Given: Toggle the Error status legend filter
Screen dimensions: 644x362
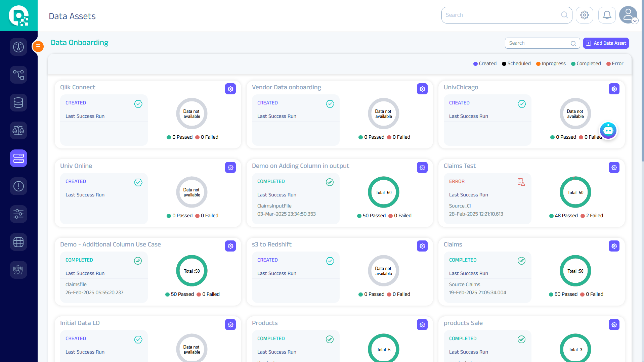Looking at the screenshot, I should point(615,63).
